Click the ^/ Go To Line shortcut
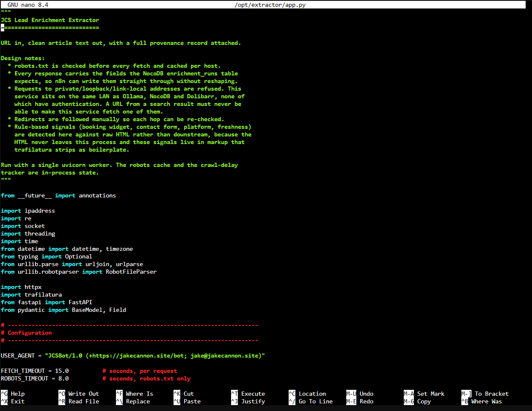The width and height of the screenshot is (532, 411). click(x=311, y=401)
